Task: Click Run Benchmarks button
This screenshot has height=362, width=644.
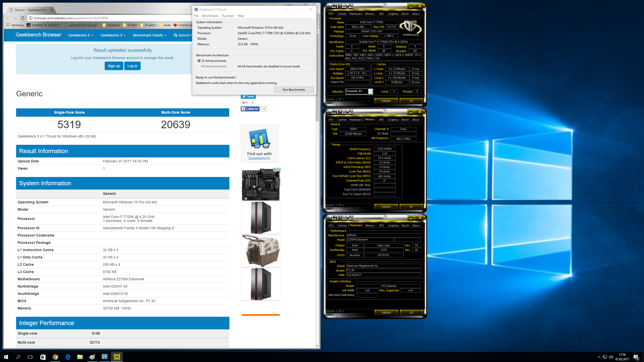Action: pyautogui.click(x=294, y=90)
